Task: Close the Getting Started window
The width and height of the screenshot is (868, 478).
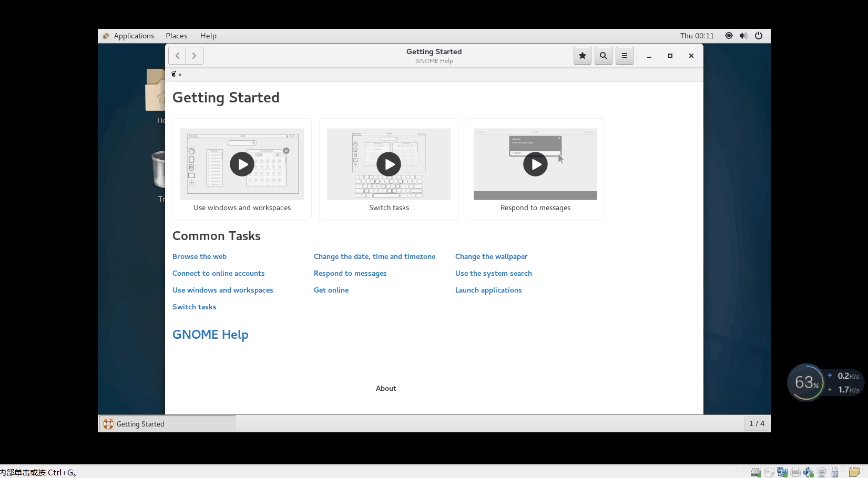Action: [691, 56]
